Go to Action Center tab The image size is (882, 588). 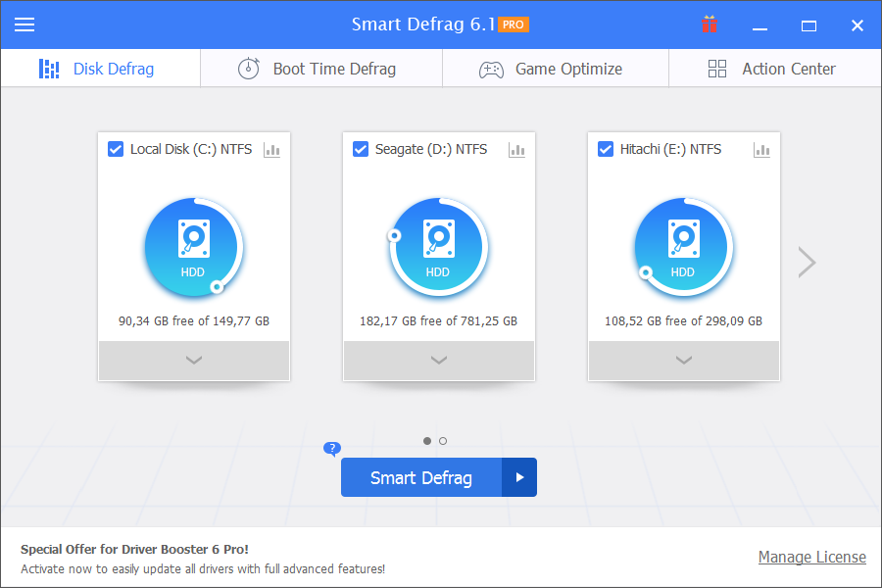(774, 69)
